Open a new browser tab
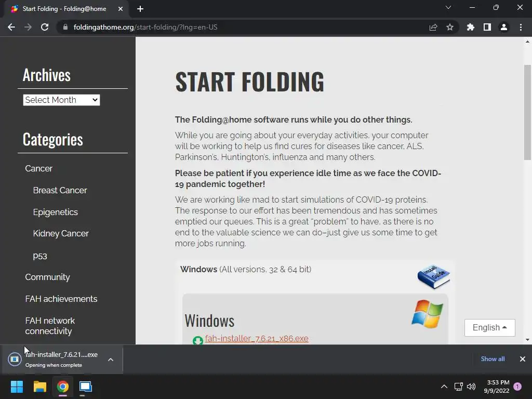Screen dimensions: 532x399 point(140,9)
